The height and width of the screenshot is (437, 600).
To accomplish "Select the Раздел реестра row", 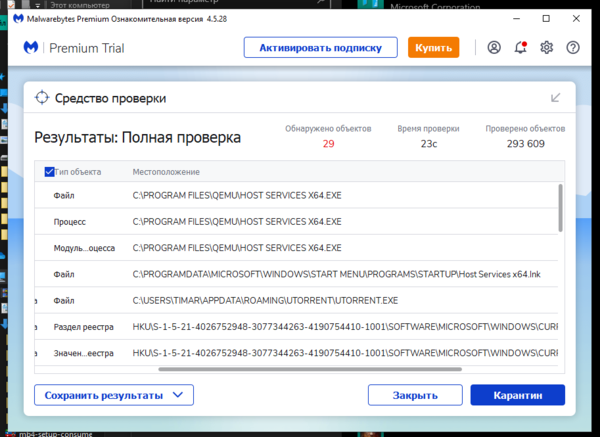I will pos(296,326).
